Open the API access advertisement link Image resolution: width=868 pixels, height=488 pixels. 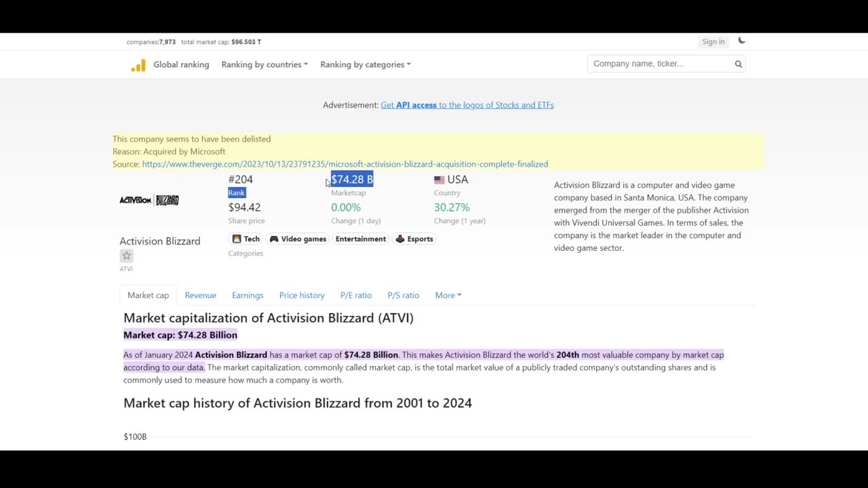coord(467,105)
